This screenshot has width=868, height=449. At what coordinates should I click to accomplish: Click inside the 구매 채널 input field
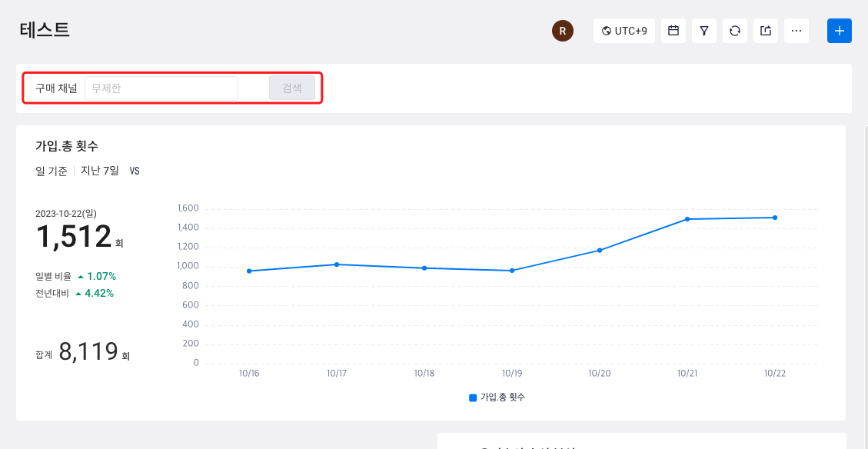click(161, 88)
